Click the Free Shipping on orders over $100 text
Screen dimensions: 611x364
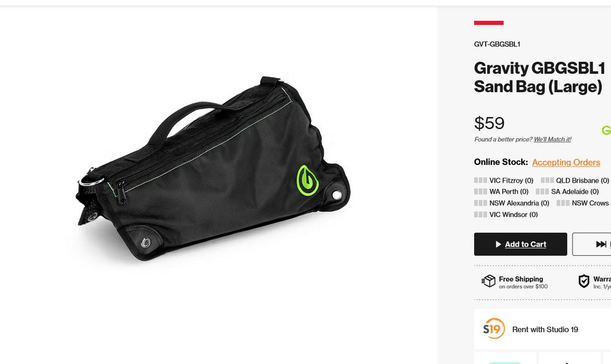(x=523, y=283)
